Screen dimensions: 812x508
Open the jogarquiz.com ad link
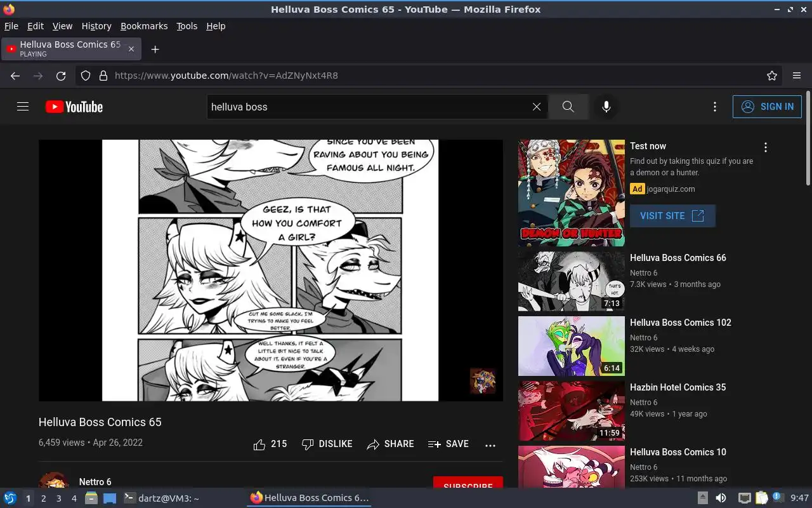(671, 189)
